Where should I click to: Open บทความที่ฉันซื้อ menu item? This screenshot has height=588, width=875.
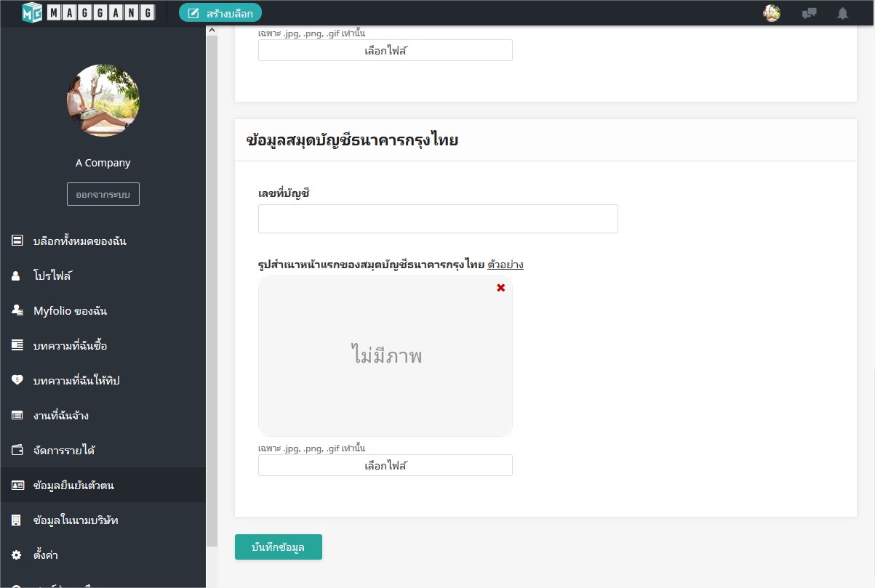pyautogui.click(x=103, y=345)
